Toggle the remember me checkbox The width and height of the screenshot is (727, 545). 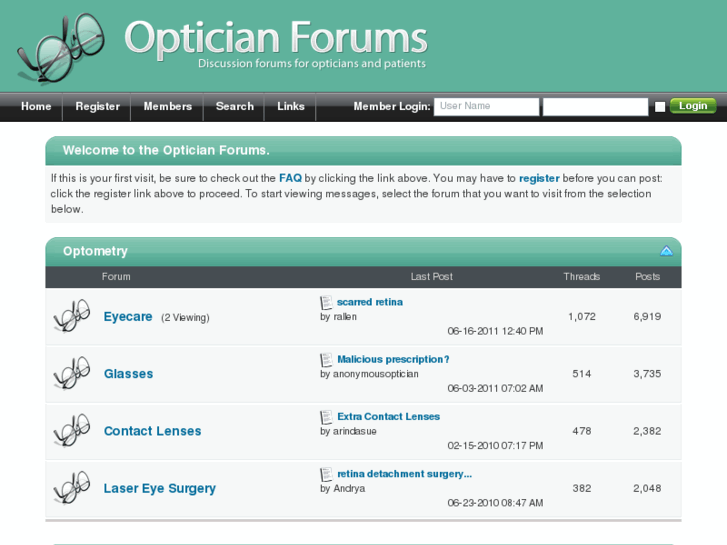click(660, 107)
